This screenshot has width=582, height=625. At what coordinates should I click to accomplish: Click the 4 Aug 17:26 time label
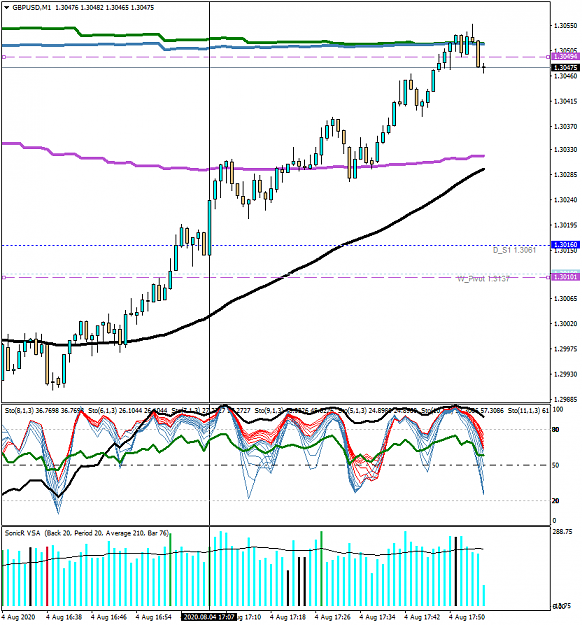pyautogui.click(x=332, y=617)
